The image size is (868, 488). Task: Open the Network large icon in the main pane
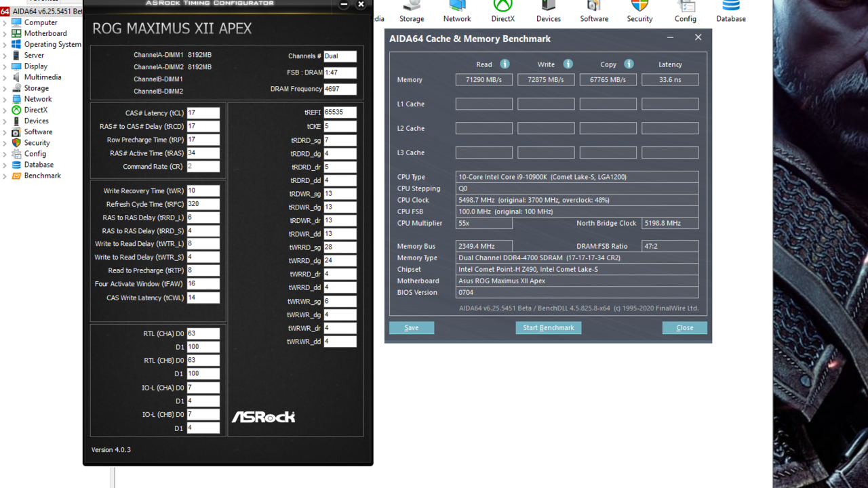click(x=457, y=6)
